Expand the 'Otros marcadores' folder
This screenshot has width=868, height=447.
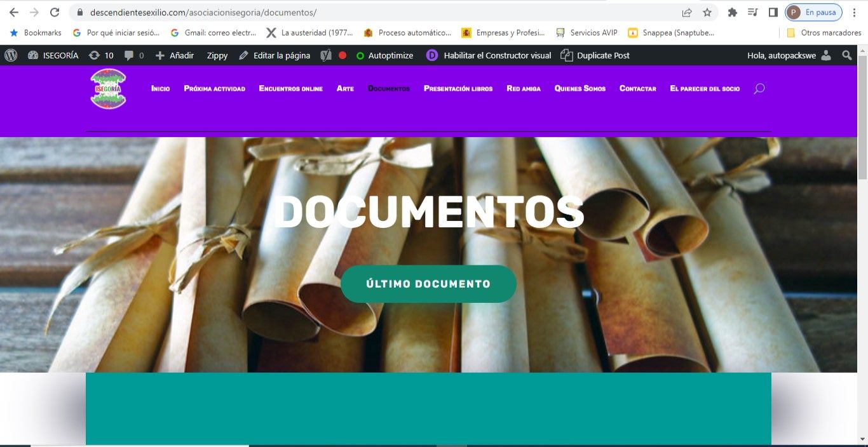click(824, 32)
